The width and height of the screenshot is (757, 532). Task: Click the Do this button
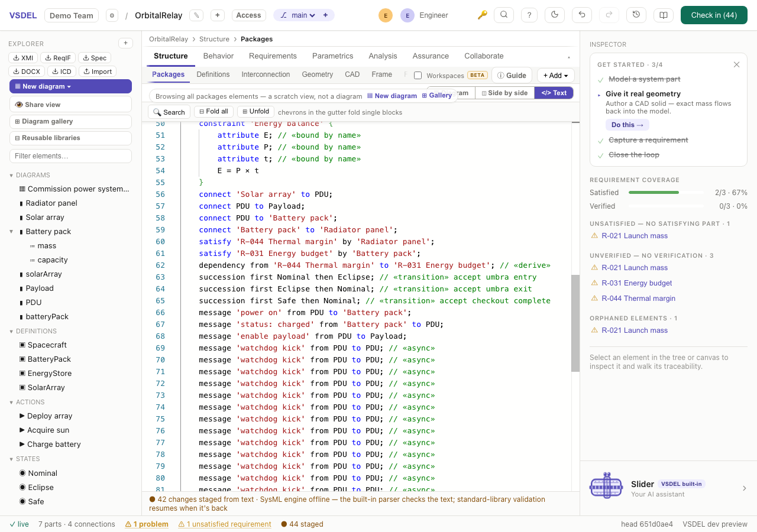click(x=627, y=125)
